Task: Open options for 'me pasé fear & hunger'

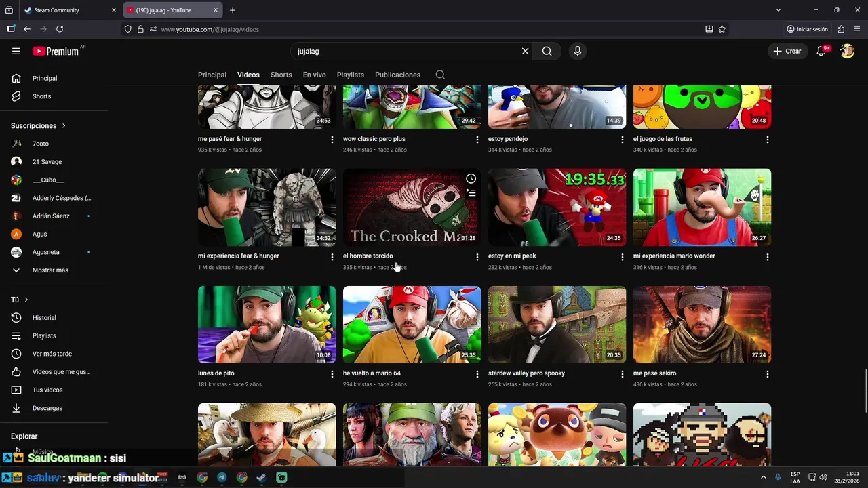Action: 332,140
